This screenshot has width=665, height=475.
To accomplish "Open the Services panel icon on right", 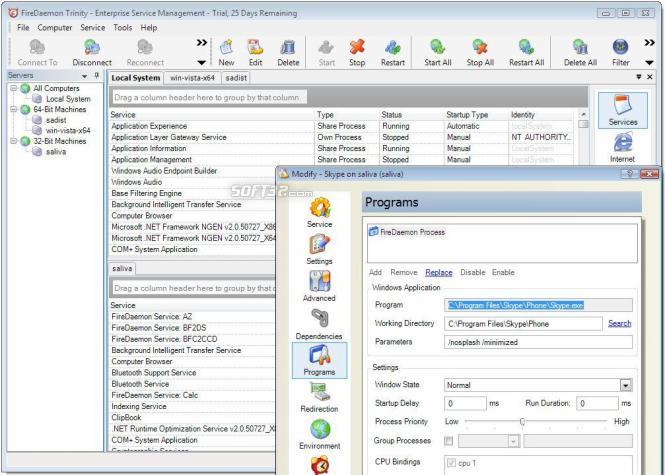I will [x=623, y=110].
